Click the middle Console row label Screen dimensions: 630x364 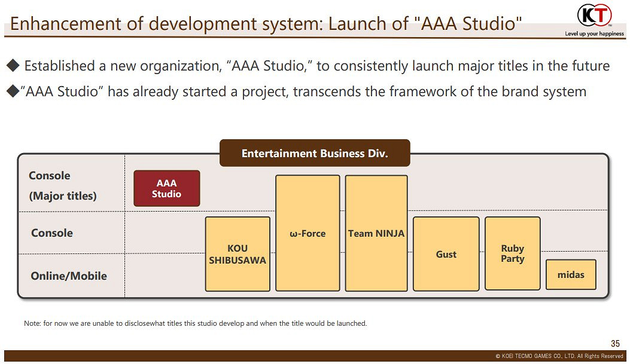52,233
